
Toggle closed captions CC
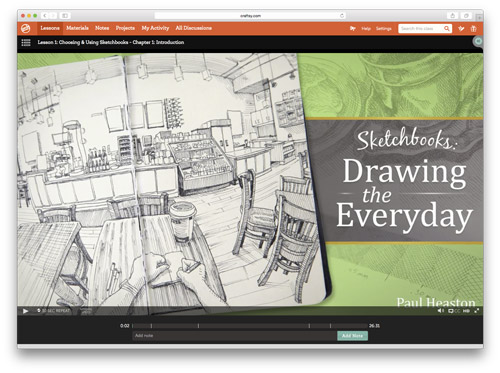(457, 311)
